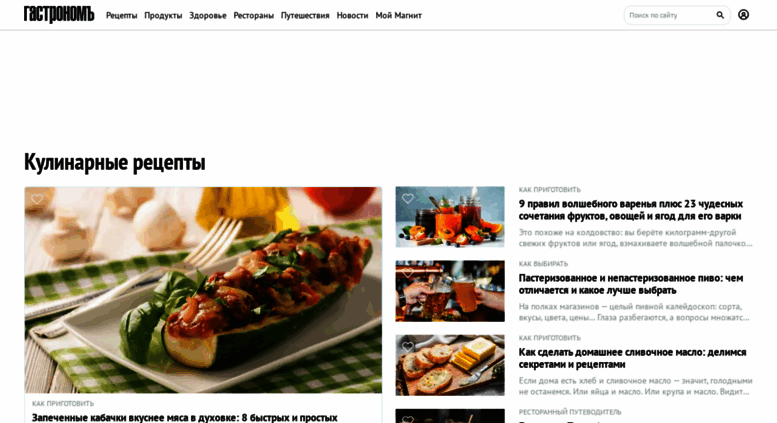Open the Рестораны section

254,15
